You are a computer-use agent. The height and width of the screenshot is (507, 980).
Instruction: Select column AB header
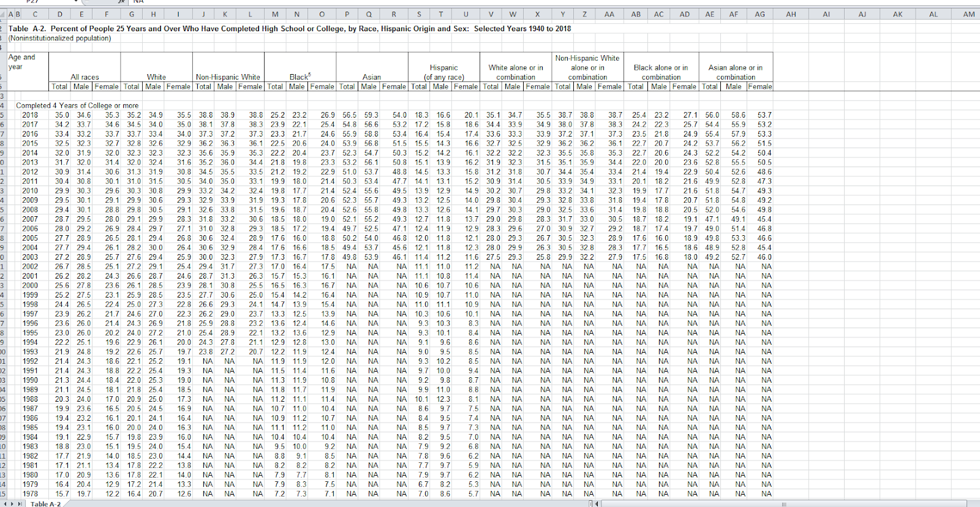coord(636,14)
